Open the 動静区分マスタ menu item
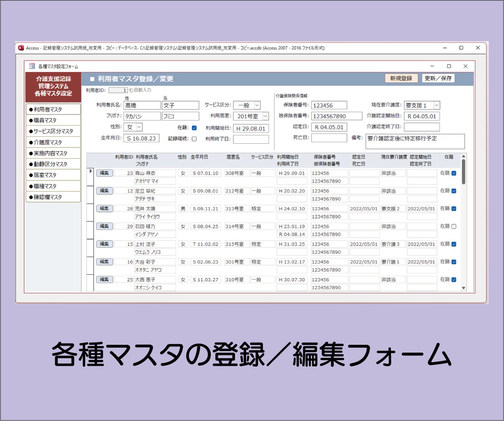This screenshot has height=421, width=504. (x=53, y=164)
